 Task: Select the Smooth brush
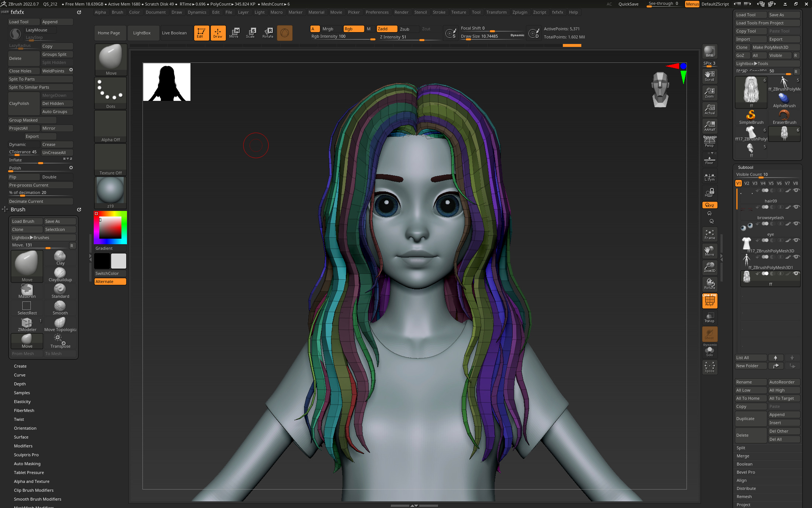pos(60,308)
